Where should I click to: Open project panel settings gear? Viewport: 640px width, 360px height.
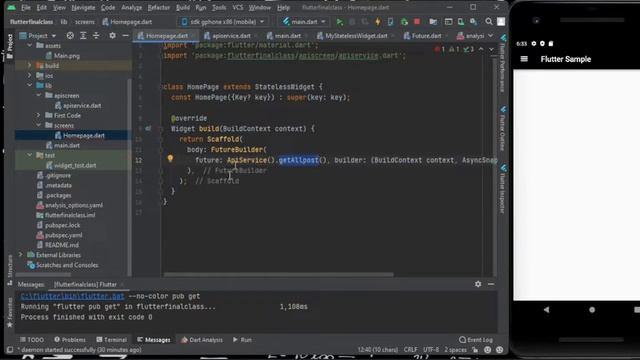(112, 36)
